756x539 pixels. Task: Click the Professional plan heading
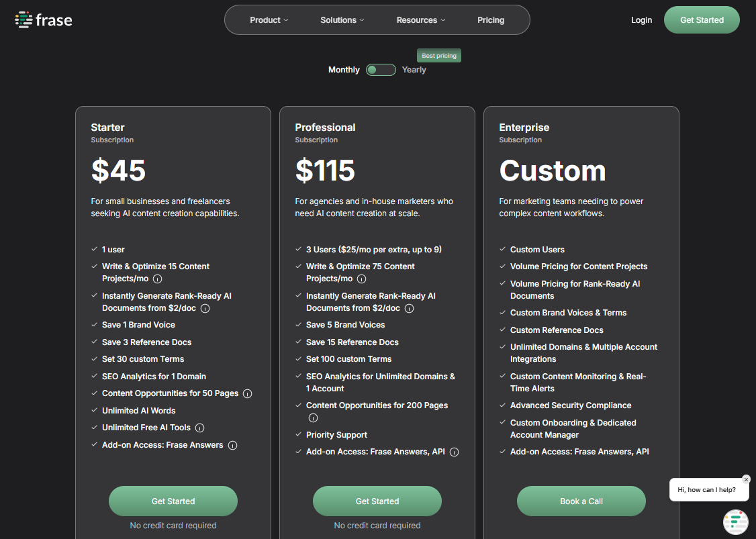tap(325, 128)
